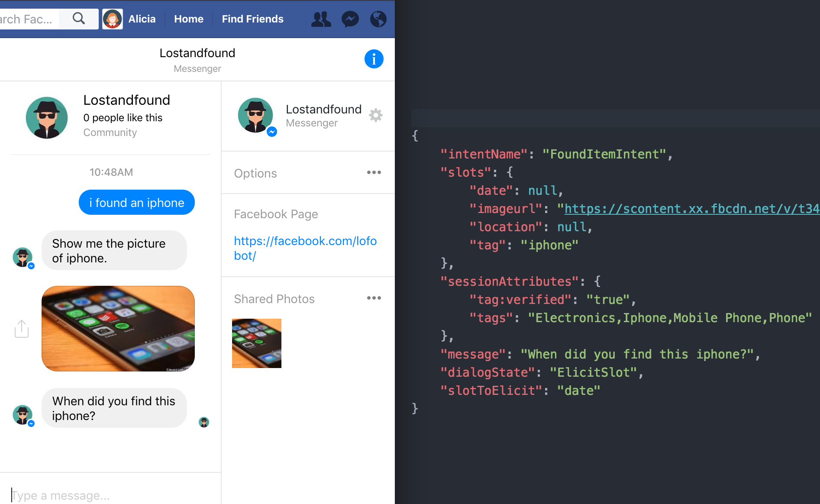Open the shared iPhone photo thumbnail
This screenshot has width=820, height=504.
tap(257, 343)
